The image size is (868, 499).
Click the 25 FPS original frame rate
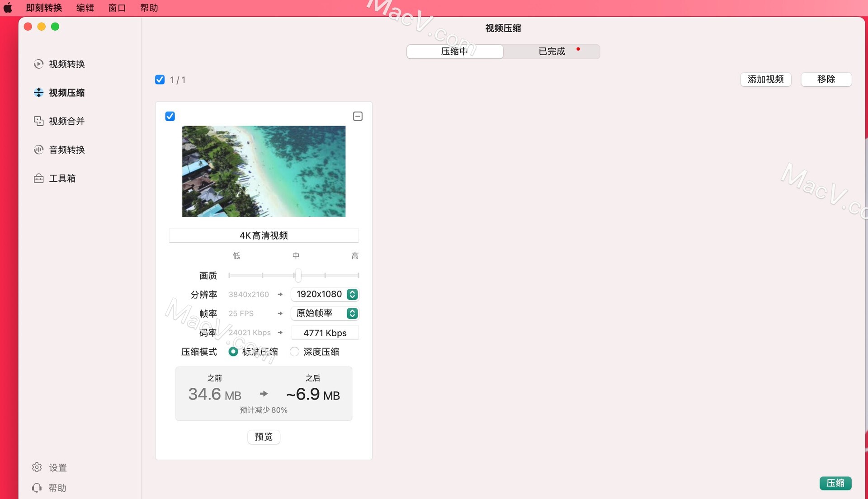pyautogui.click(x=241, y=313)
